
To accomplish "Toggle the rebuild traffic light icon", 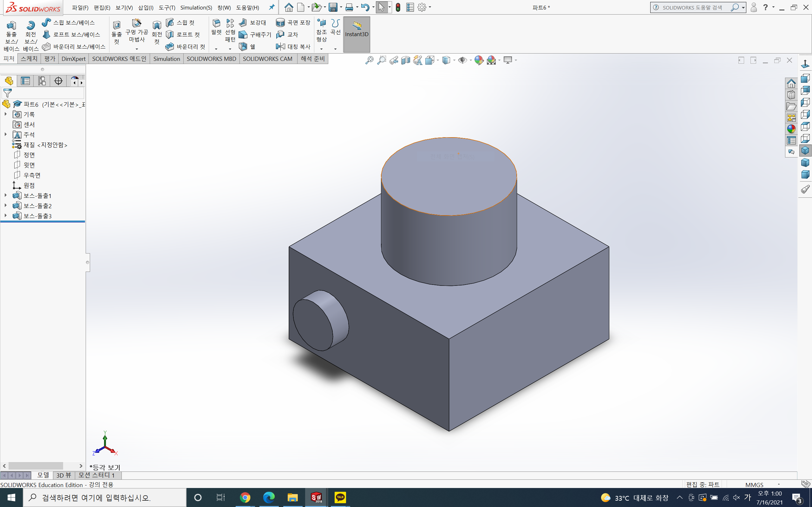I will [x=398, y=7].
